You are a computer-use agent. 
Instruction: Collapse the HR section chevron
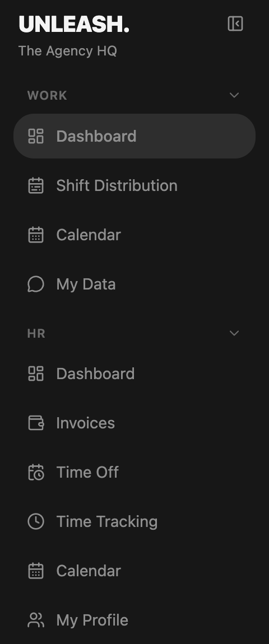click(234, 333)
